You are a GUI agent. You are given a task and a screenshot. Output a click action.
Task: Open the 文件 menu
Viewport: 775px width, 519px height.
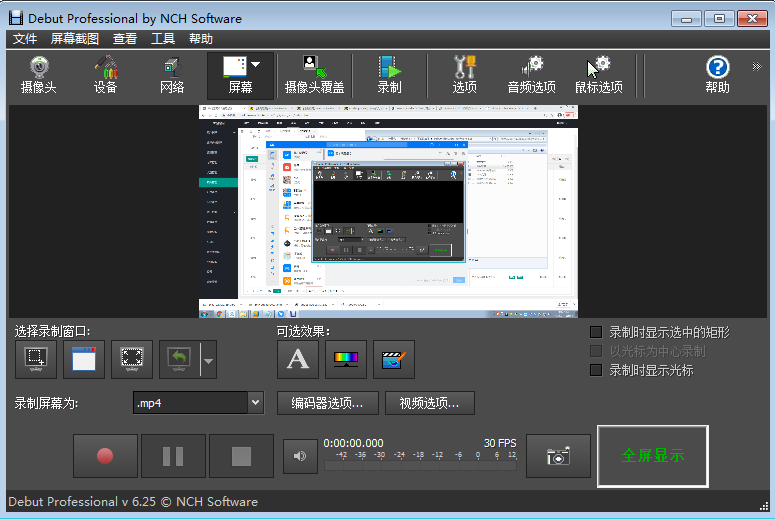coord(25,39)
